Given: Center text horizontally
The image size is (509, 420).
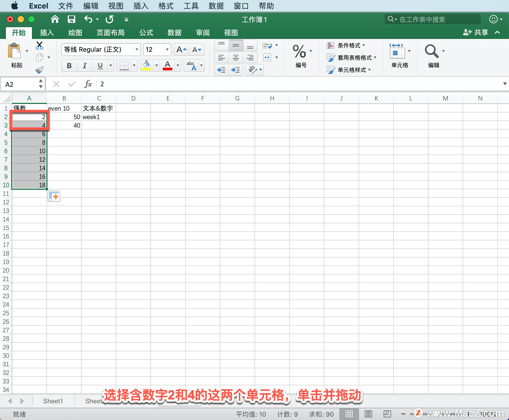Looking at the screenshot, I should [x=236, y=58].
